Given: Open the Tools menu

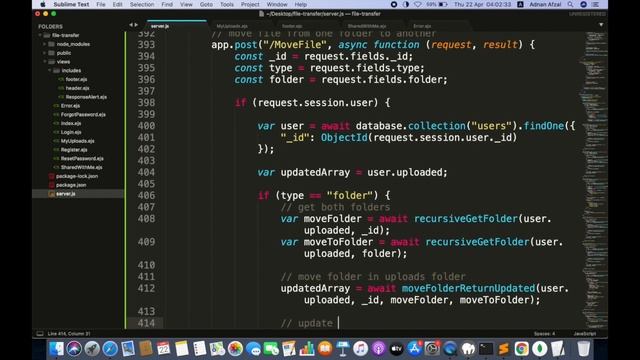Looking at the screenshot, I should (227, 4).
